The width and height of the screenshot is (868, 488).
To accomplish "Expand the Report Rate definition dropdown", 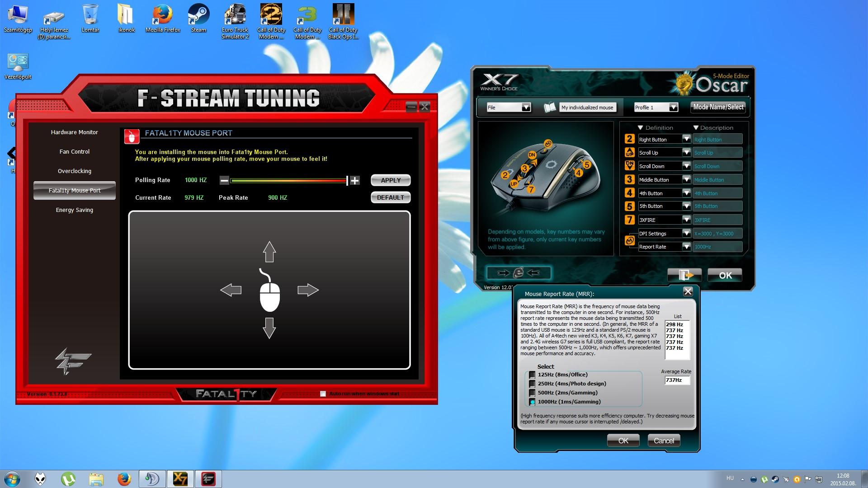I will pos(686,246).
